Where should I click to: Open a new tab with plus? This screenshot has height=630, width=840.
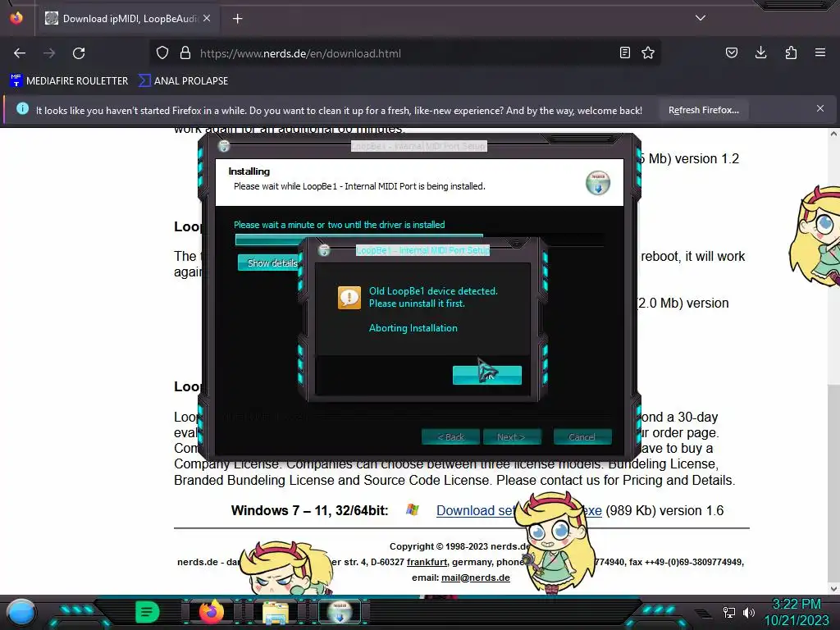(237, 19)
